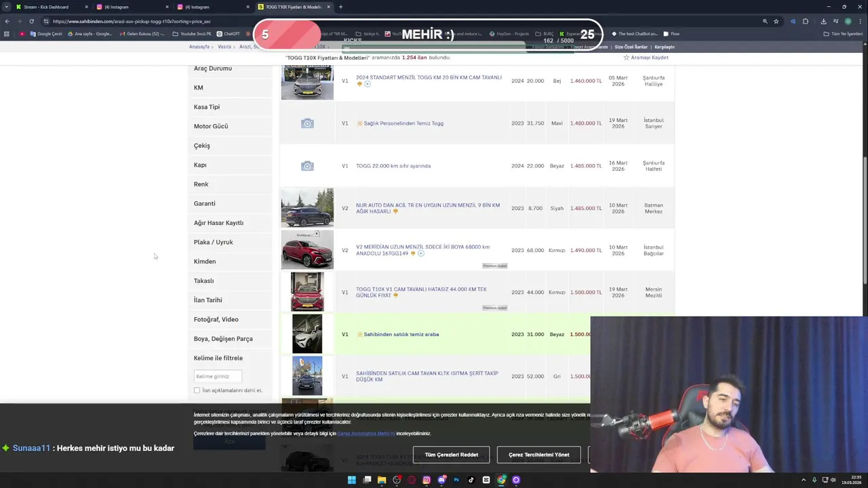Open CapCut from the taskbar
The height and width of the screenshot is (488, 868).
tap(486, 480)
